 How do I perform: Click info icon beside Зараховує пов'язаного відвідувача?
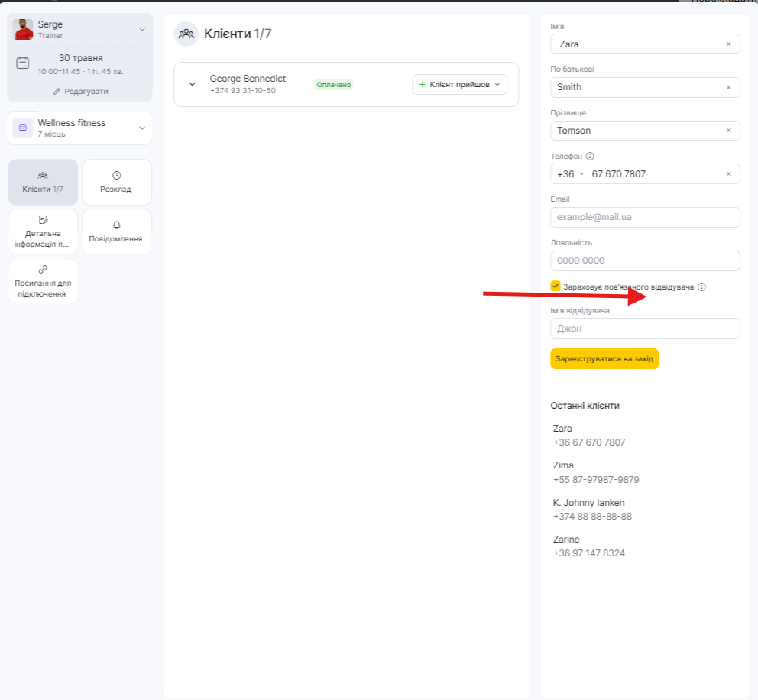[701, 287]
